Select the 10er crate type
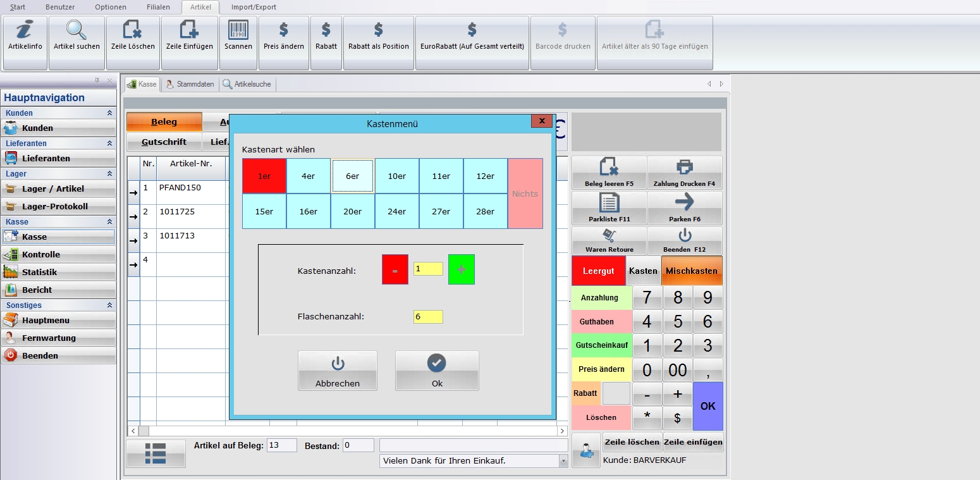The height and width of the screenshot is (480, 980). 397,176
